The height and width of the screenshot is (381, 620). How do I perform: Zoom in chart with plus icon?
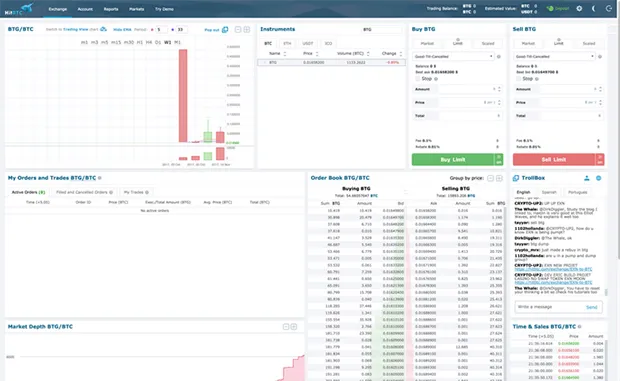[247, 30]
